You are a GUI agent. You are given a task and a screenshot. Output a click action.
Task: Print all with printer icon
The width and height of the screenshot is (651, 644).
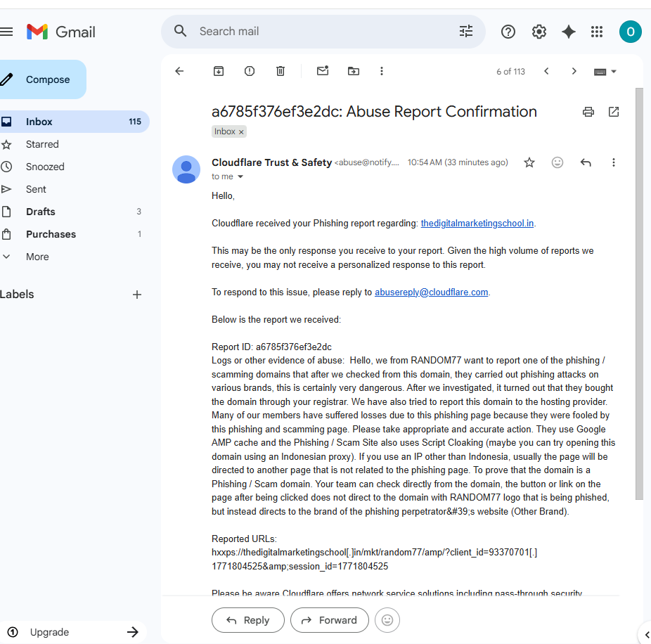pyautogui.click(x=588, y=112)
